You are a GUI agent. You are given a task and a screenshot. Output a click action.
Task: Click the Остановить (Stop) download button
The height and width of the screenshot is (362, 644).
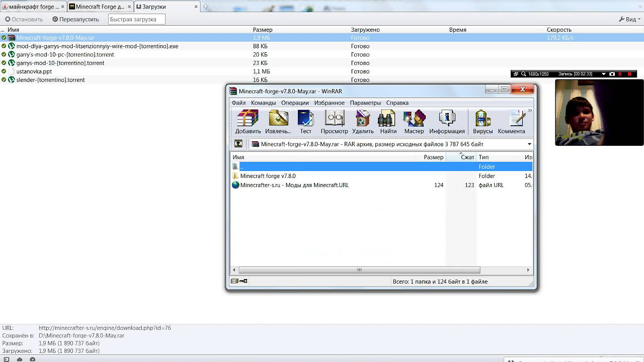[x=24, y=19]
